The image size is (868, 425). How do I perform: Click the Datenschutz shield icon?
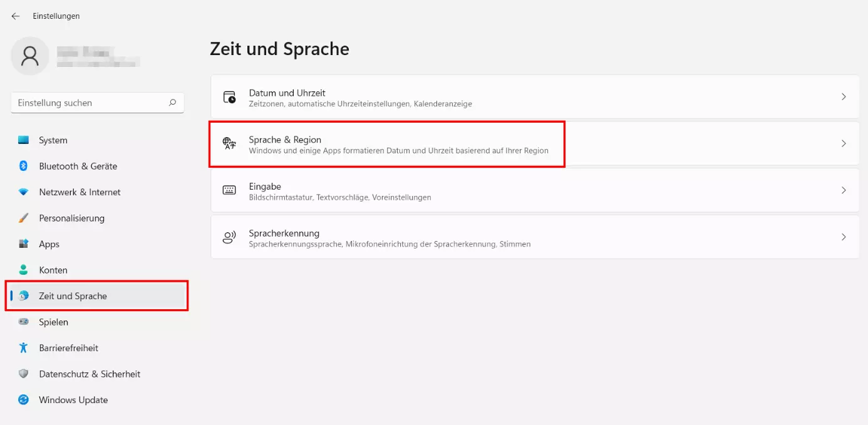[24, 374]
